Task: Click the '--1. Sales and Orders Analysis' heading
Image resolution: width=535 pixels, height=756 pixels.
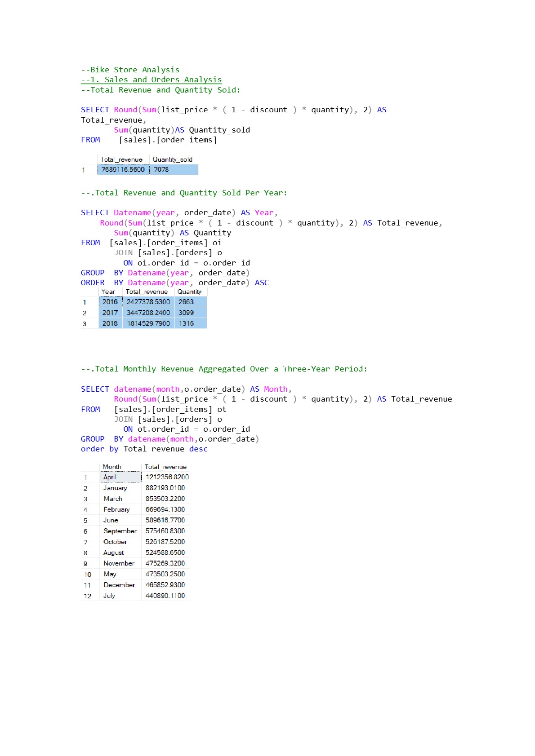Action: click(x=151, y=80)
